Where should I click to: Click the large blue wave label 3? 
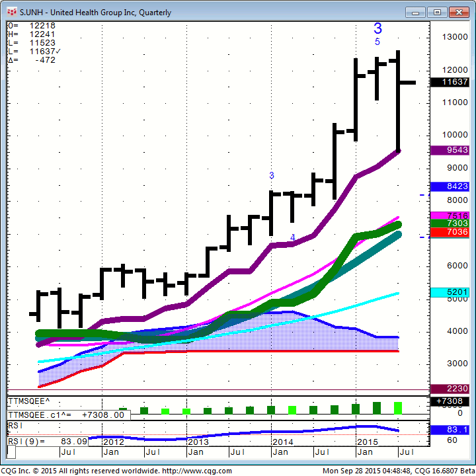[377, 28]
